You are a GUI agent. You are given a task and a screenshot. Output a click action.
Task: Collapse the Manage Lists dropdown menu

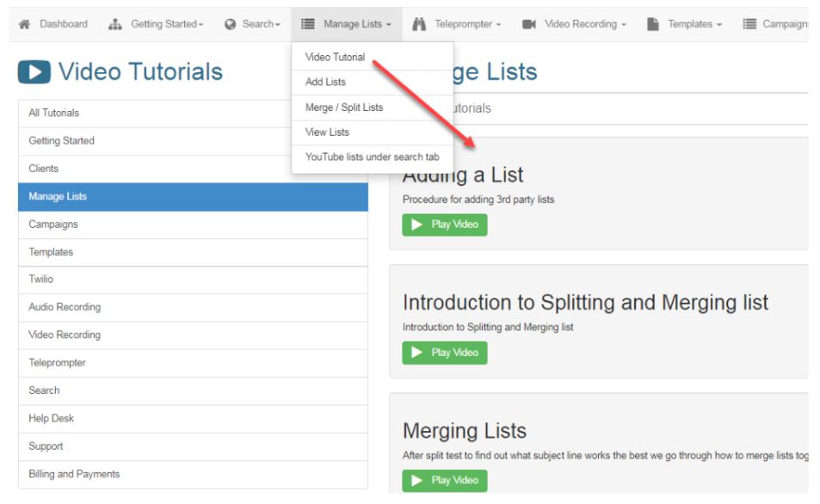346,24
